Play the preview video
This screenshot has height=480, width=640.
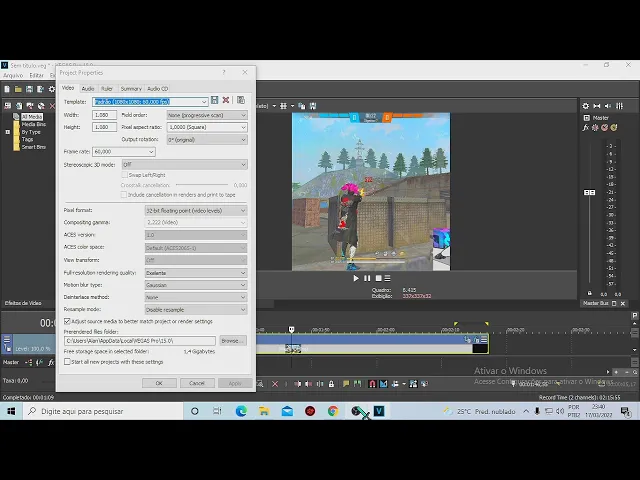356,278
